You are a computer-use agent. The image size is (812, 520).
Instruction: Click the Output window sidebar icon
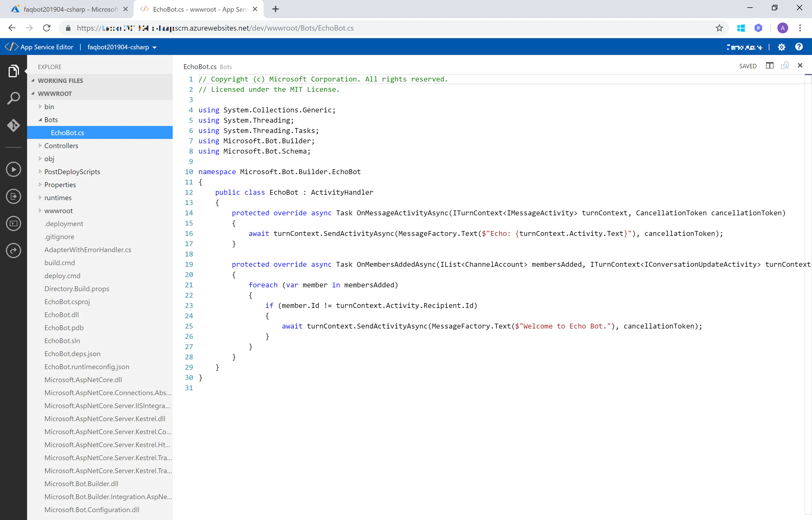(14, 196)
